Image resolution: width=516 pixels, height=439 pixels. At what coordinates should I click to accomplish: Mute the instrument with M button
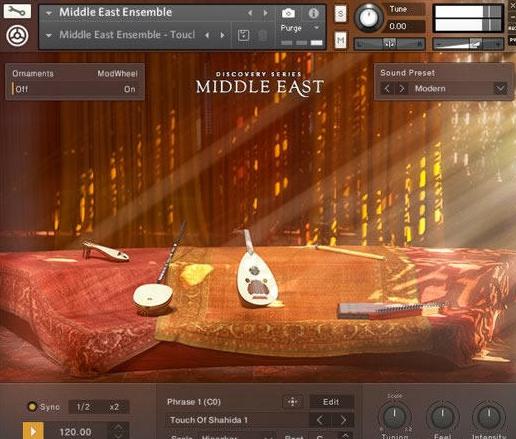[340, 40]
